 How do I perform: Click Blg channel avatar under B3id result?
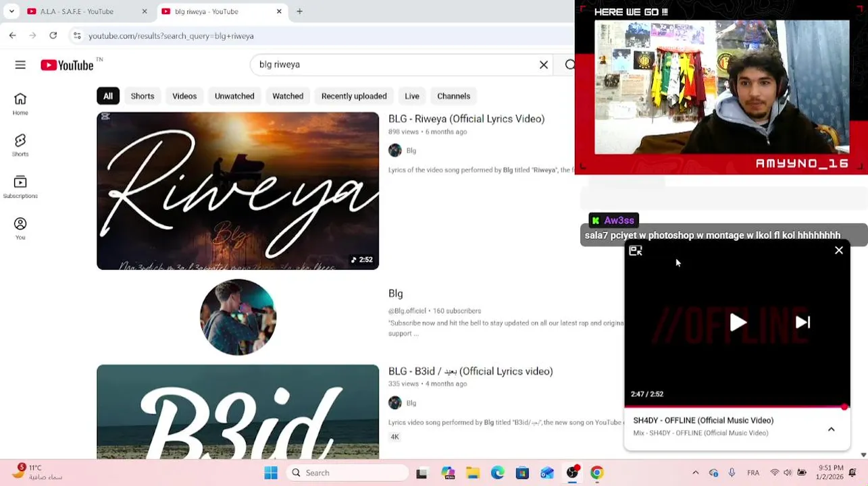[x=395, y=403]
